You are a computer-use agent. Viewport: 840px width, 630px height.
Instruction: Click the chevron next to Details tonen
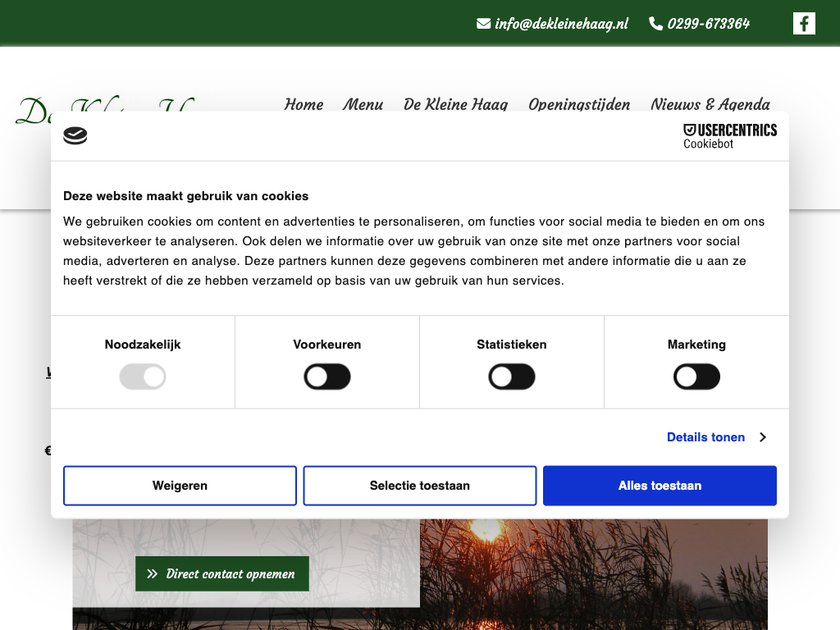[x=763, y=437]
